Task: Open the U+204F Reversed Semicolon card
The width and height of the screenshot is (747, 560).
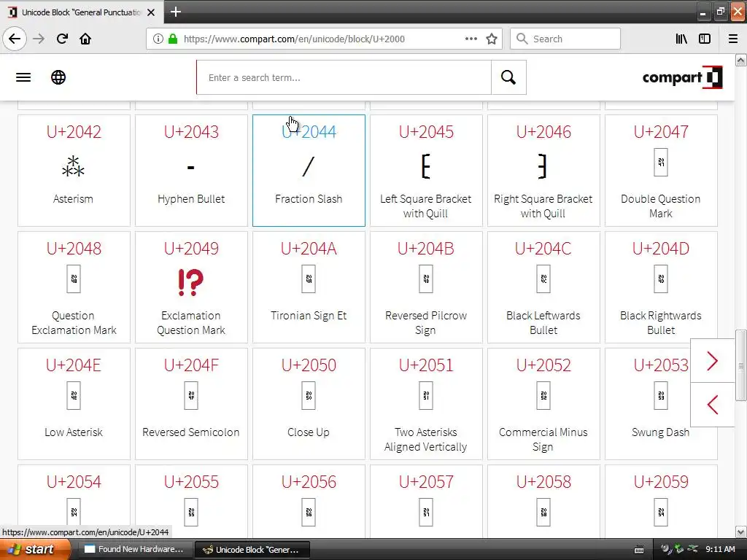Action: (191, 404)
